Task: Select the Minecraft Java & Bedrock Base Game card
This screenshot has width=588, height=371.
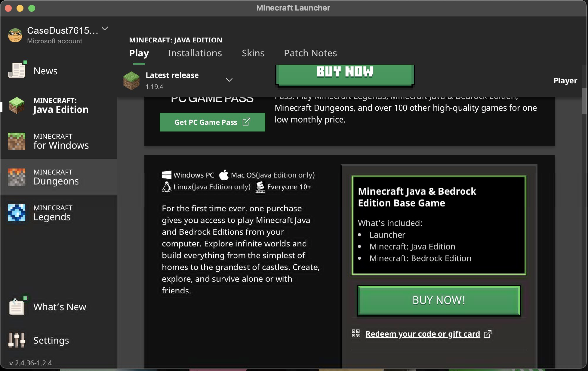Action: point(438,225)
